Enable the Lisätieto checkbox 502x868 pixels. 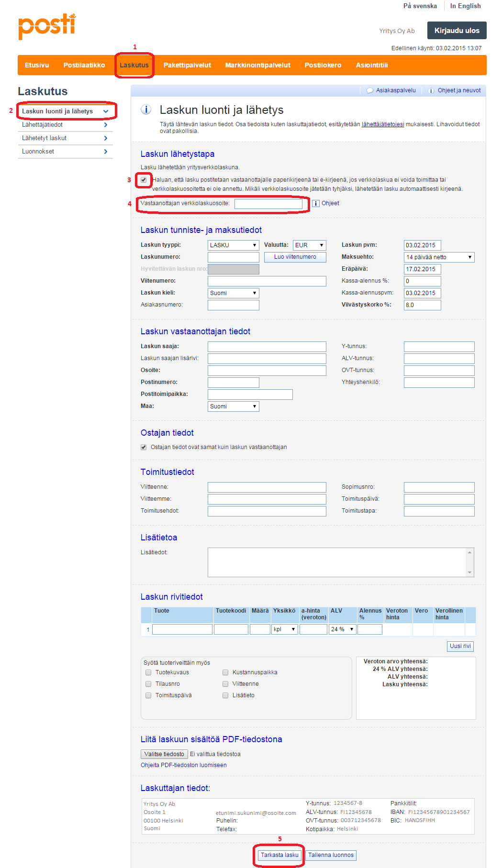(x=225, y=695)
